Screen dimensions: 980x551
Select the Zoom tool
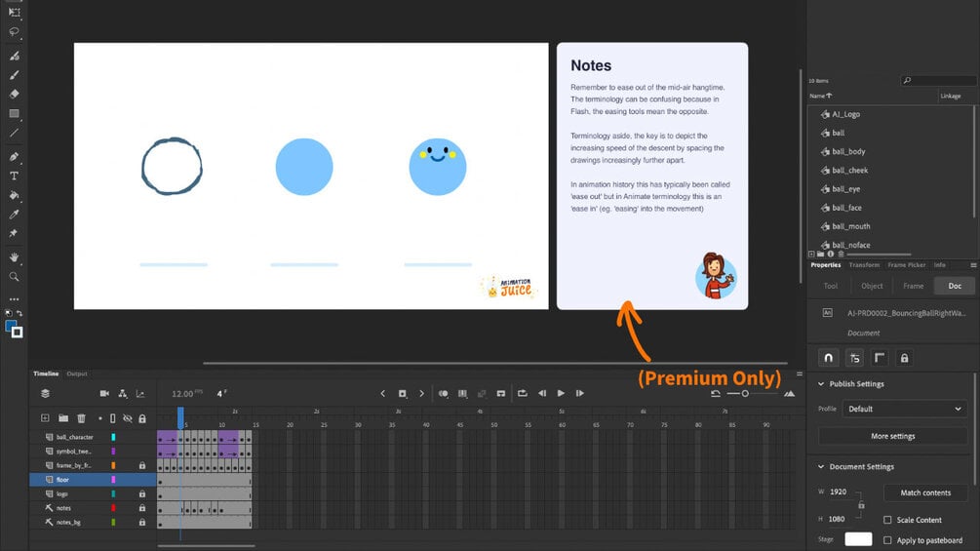14,277
